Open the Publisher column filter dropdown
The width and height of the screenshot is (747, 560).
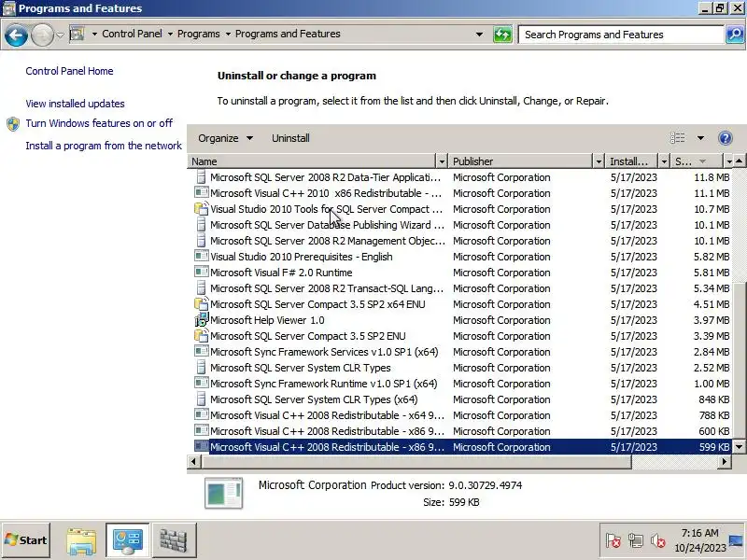(599, 161)
